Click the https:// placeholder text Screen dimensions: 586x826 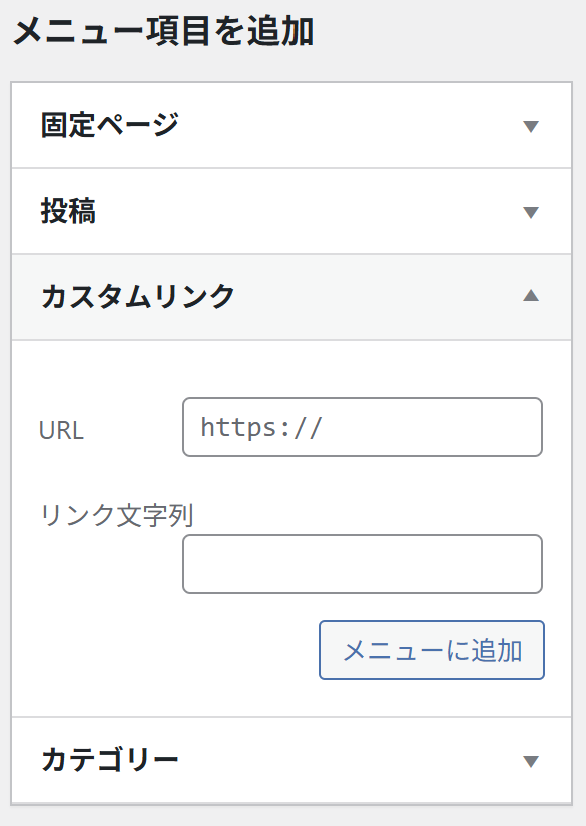click(x=261, y=427)
